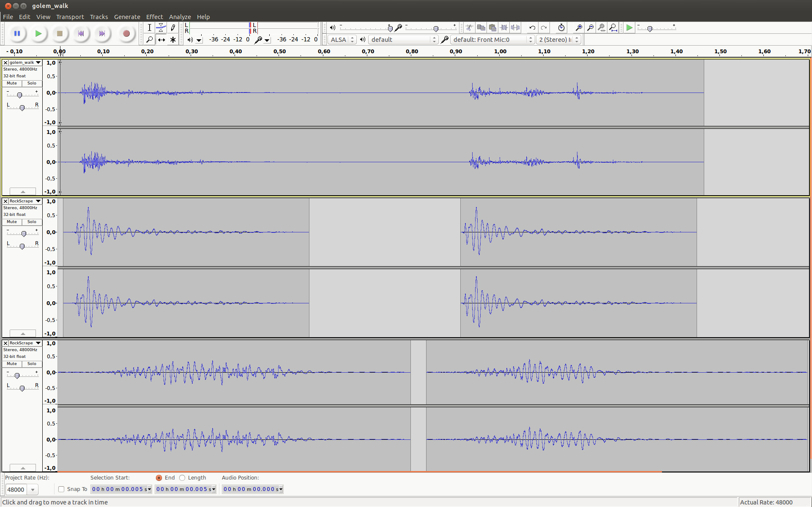Click the Trim audio icon
Image resolution: width=812 pixels, height=507 pixels.
click(504, 28)
